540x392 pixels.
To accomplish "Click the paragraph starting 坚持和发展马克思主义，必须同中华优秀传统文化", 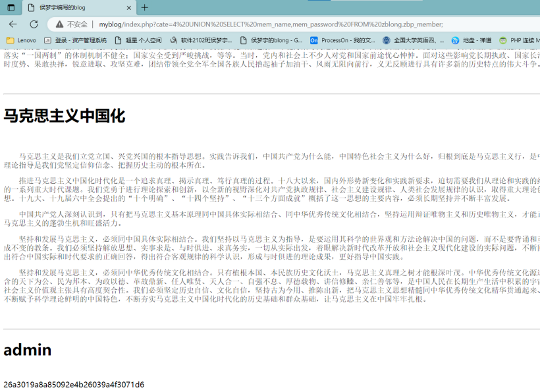I will (x=272, y=285).
